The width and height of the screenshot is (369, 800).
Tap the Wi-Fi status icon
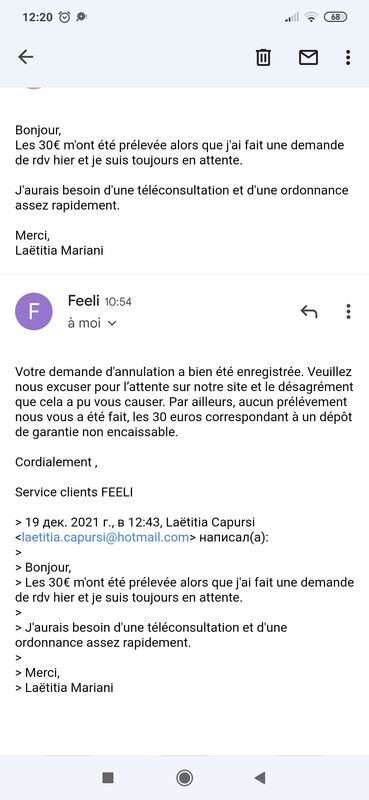pyautogui.click(x=310, y=17)
